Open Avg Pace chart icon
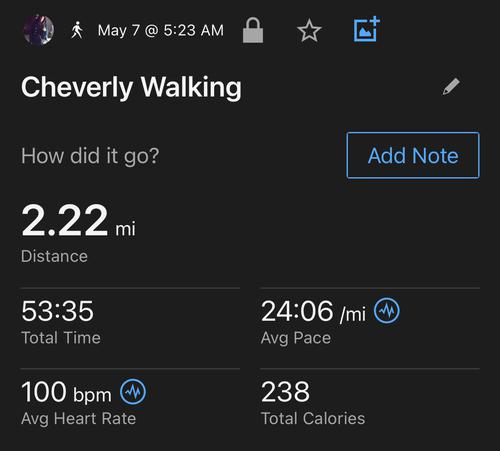The height and width of the screenshot is (451, 500). [x=387, y=311]
